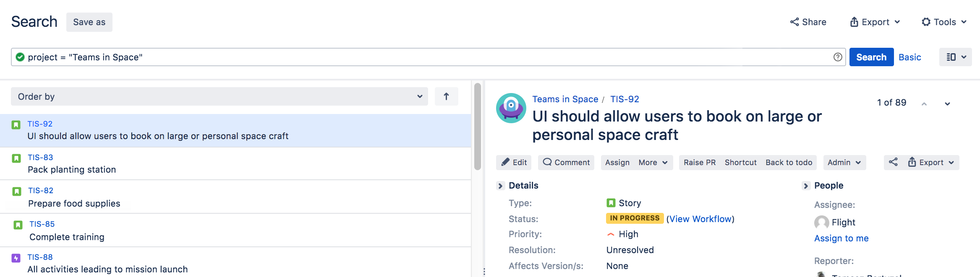Click the story icon beside TIS-92
This screenshot has height=277, width=980.
point(16,125)
